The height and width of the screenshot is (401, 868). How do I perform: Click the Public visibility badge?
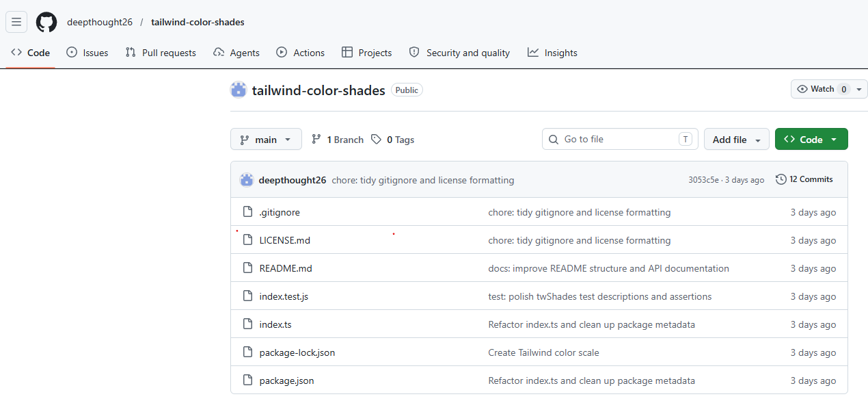pyautogui.click(x=407, y=90)
